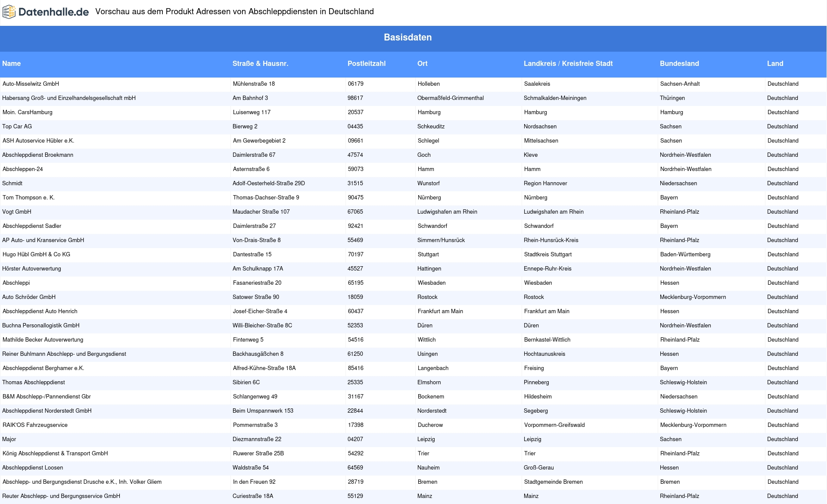Screen dimensions: 827x504
Task: Click the Ort column header
Action: [423, 63]
